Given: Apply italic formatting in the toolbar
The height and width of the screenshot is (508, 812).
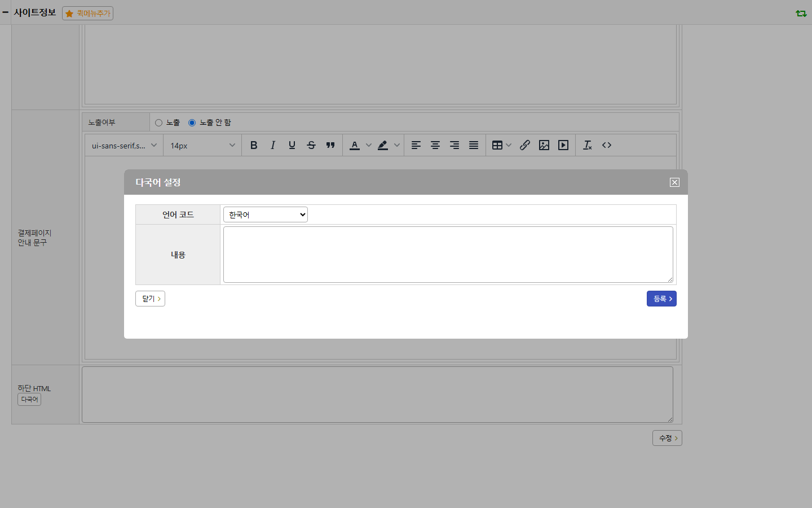Looking at the screenshot, I should click(273, 145).
